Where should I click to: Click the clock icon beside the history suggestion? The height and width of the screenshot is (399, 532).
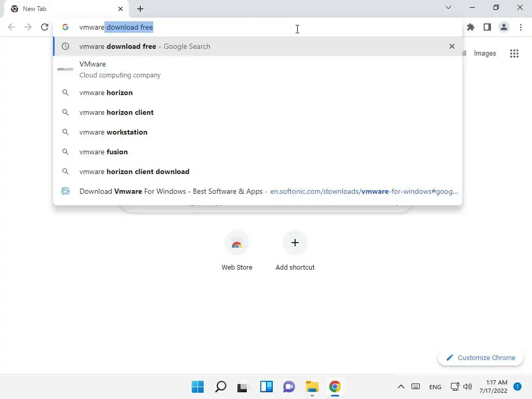click(x=65, y=46)
